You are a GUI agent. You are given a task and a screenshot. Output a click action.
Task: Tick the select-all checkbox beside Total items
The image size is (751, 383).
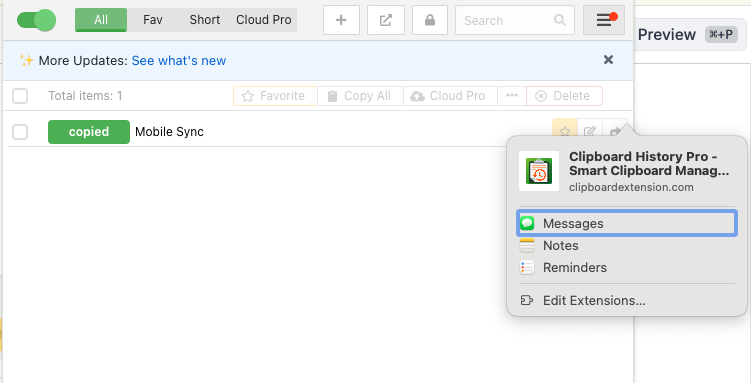[20, 96]
